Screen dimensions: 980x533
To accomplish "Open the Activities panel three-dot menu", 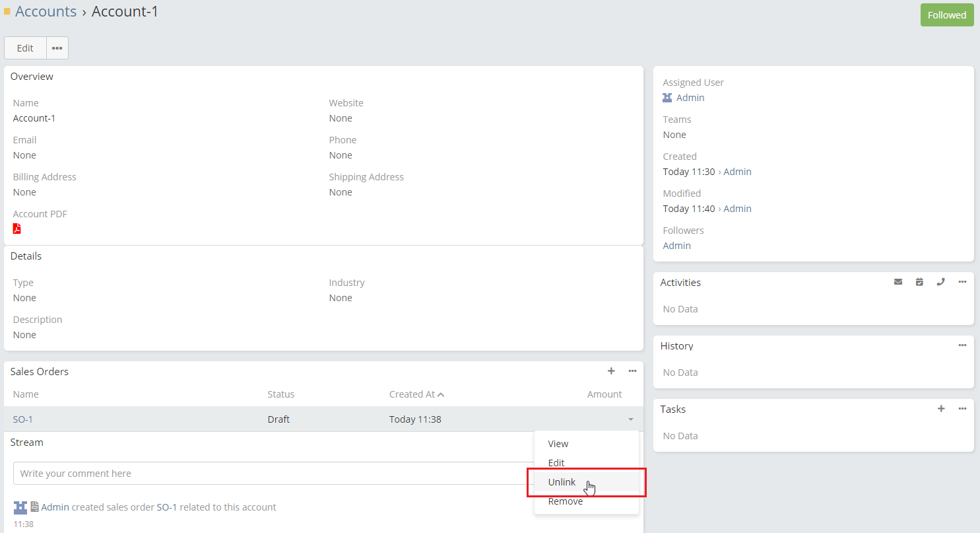I will (962, 282).
